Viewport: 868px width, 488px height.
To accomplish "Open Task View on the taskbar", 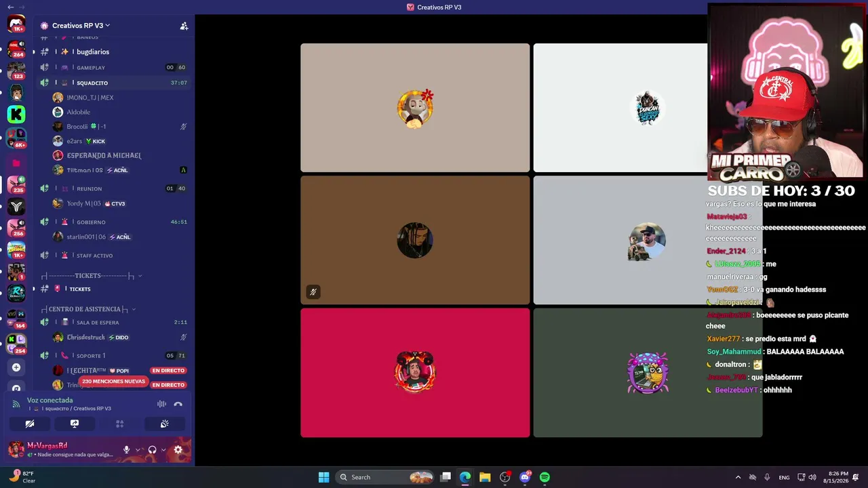I will (446, 477).
